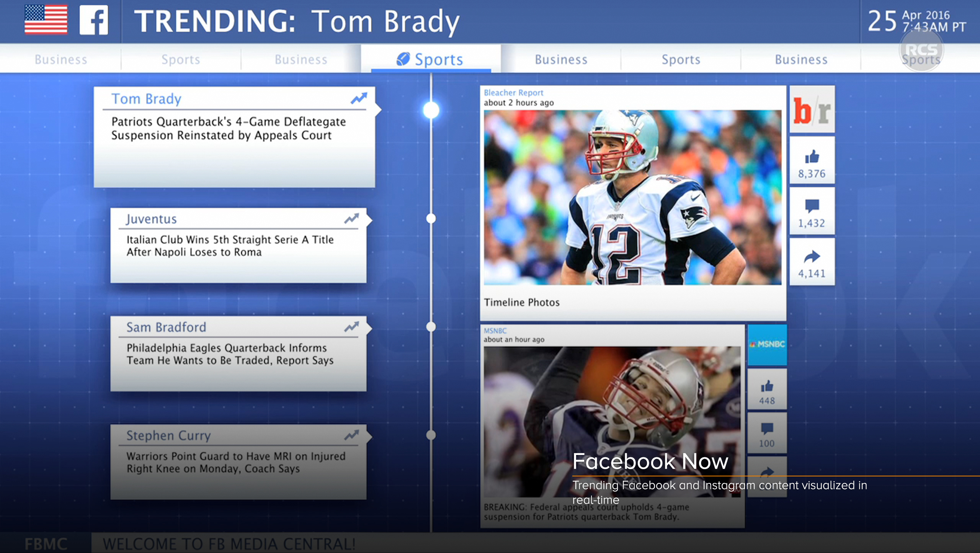980x553 pixels.
Task: Click the 'Italian Club Wins 5th Straight' headline
Action: (x=230, y=245)
